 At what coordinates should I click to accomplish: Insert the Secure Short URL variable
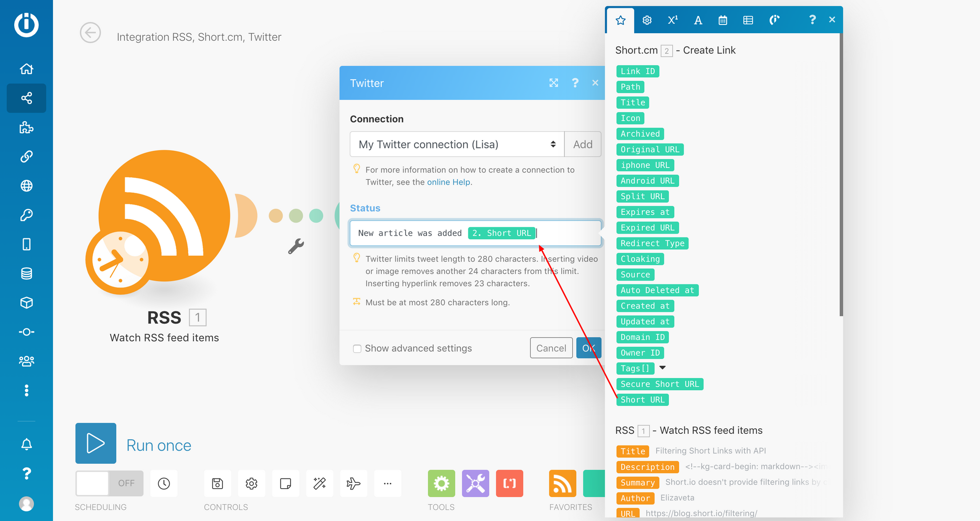point(660,384)
